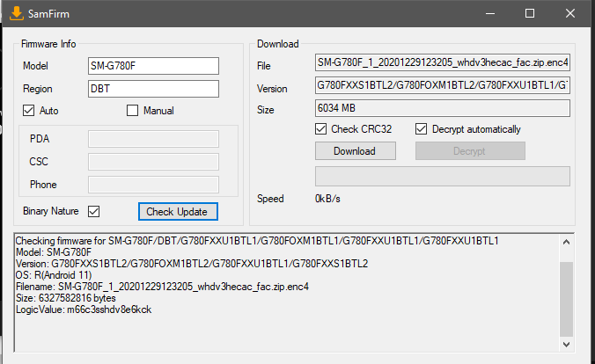
Task: Click the log line starting 'Version: G780FXXS1BTL2'
Action: [192, 264]
